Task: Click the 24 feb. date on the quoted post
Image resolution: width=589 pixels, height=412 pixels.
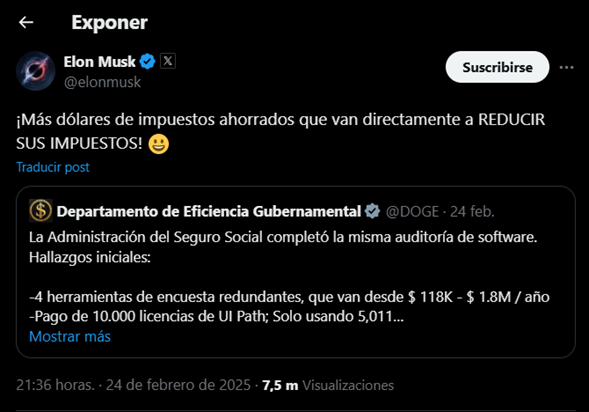Action: (472, 212)
